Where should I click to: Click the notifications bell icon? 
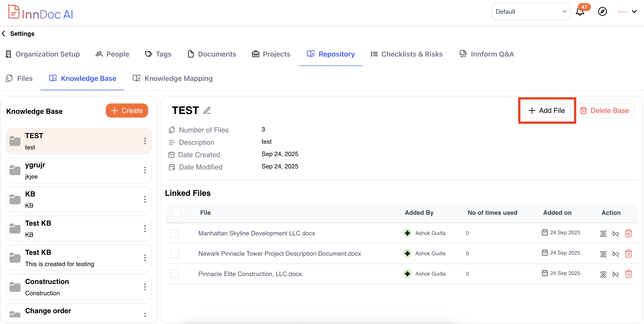580,12
